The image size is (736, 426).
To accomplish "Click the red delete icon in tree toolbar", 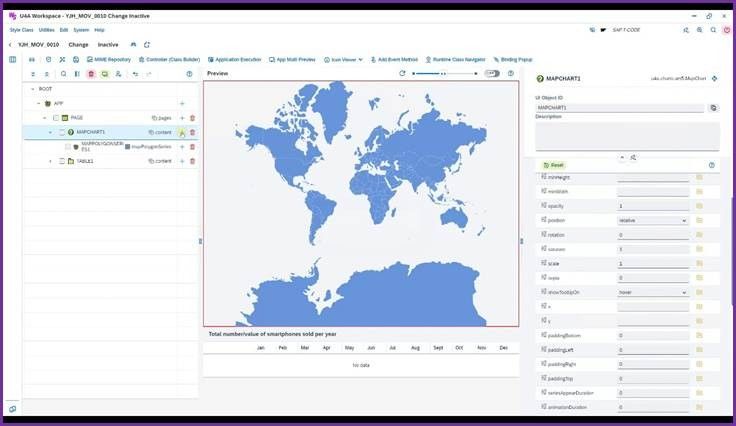I will (x=91, y=74).
